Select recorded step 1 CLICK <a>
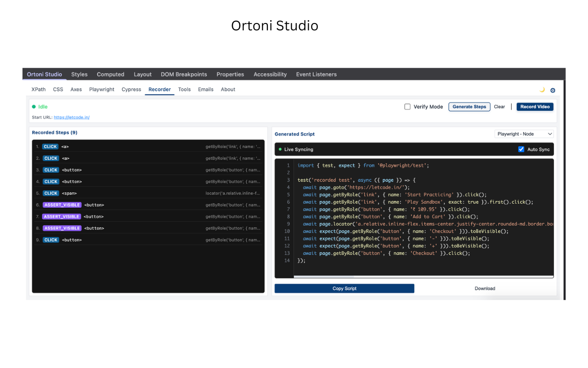Viewport: 588px width, 368px height. click(x=149, y=146)
